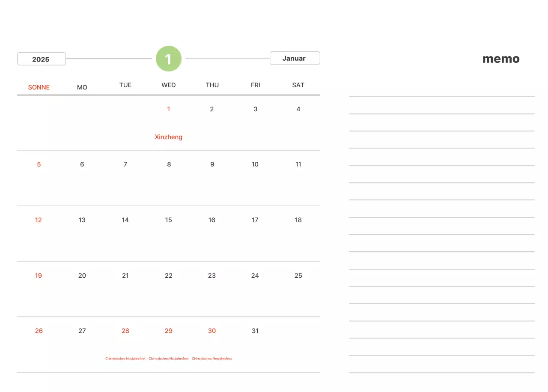Select the Xinzheng holiday label
Image resolution: width=548 pixels, height=392 pixels.
click(x=169, y=137)
